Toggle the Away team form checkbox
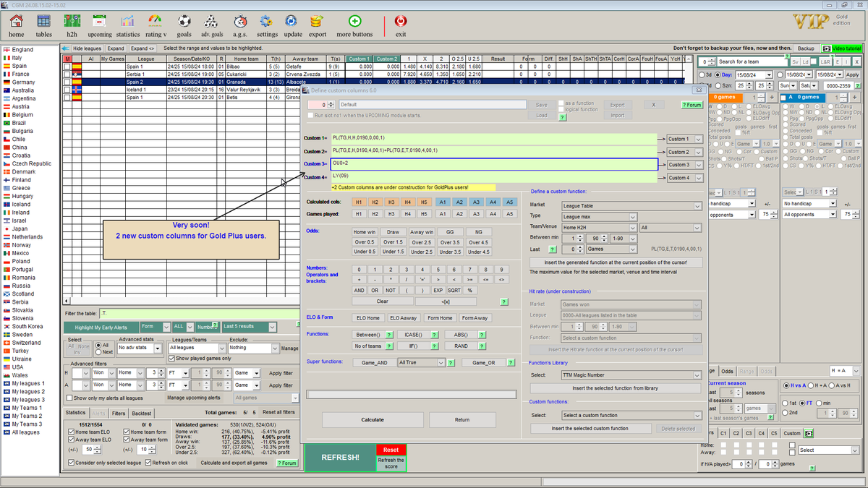The width and height of the screenshot is (868, 488). (127, 440)
